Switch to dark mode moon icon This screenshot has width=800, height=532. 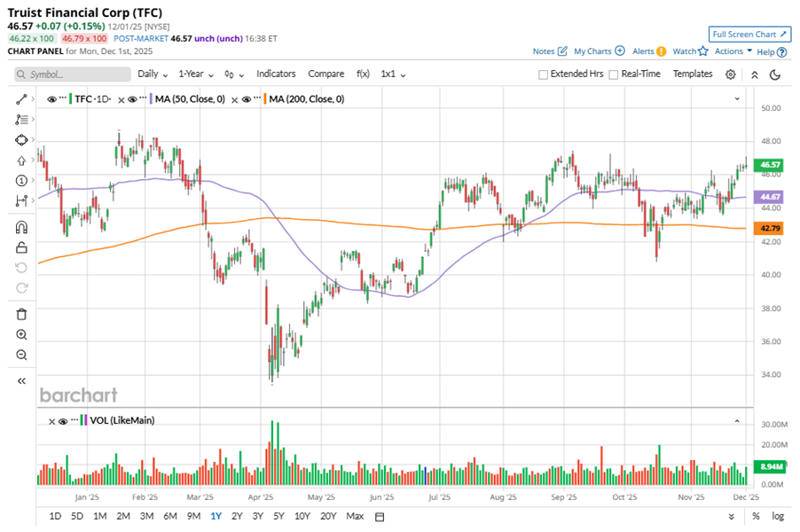click(776, 74)
